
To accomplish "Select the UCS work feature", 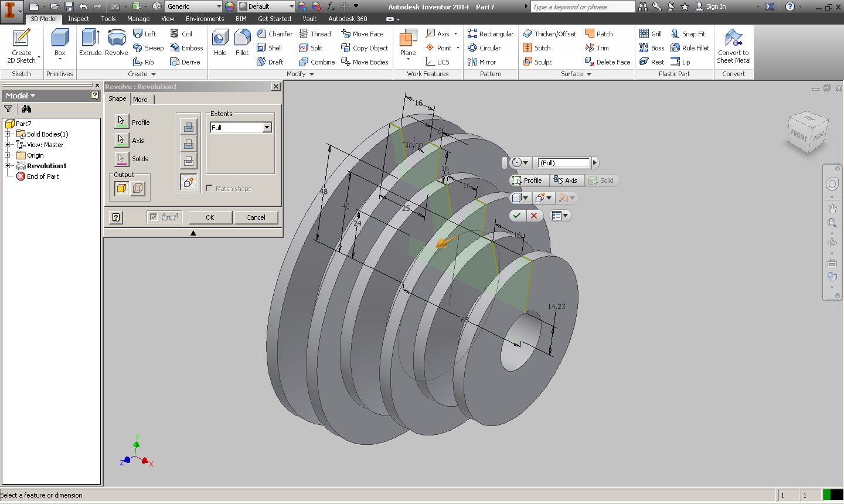I will [438, 62].
